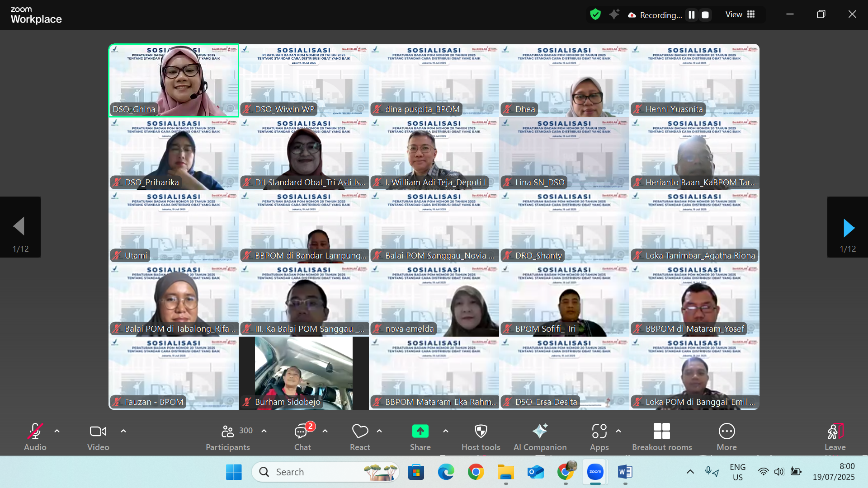
Task: Go to next gallery page
Action: (848, 228)
